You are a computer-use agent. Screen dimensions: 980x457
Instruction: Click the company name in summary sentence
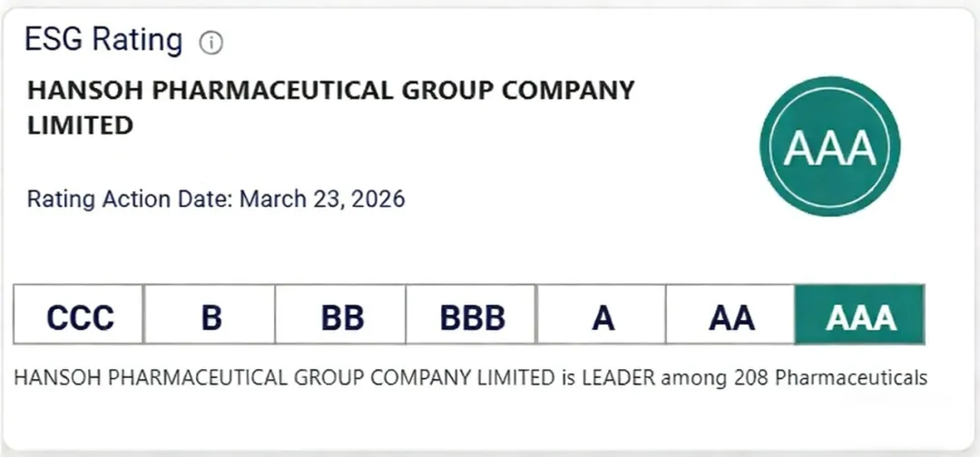283,377
